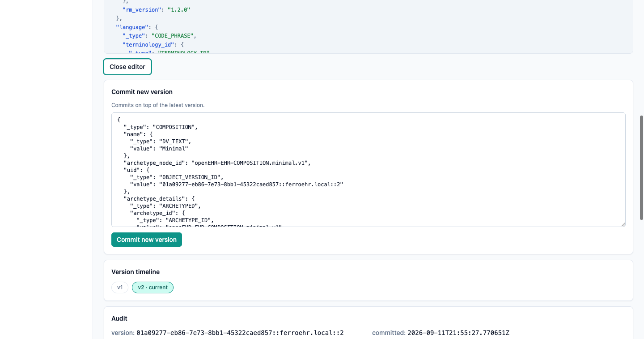Viewport: 644px width, 339px height.
Task: Click the "Version timeline" heading
Action: (x=136, y=272)
